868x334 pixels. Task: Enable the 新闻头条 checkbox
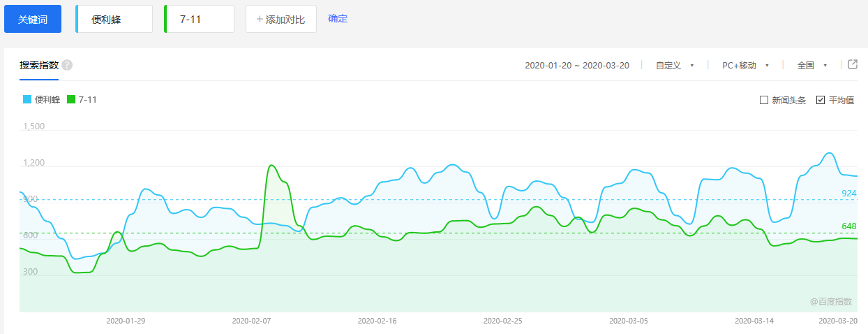(764, 100)
